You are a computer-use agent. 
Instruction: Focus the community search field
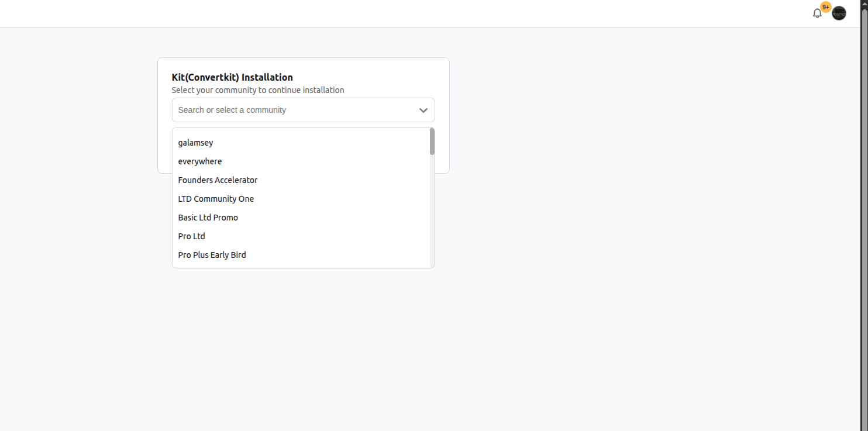[292, 110]
